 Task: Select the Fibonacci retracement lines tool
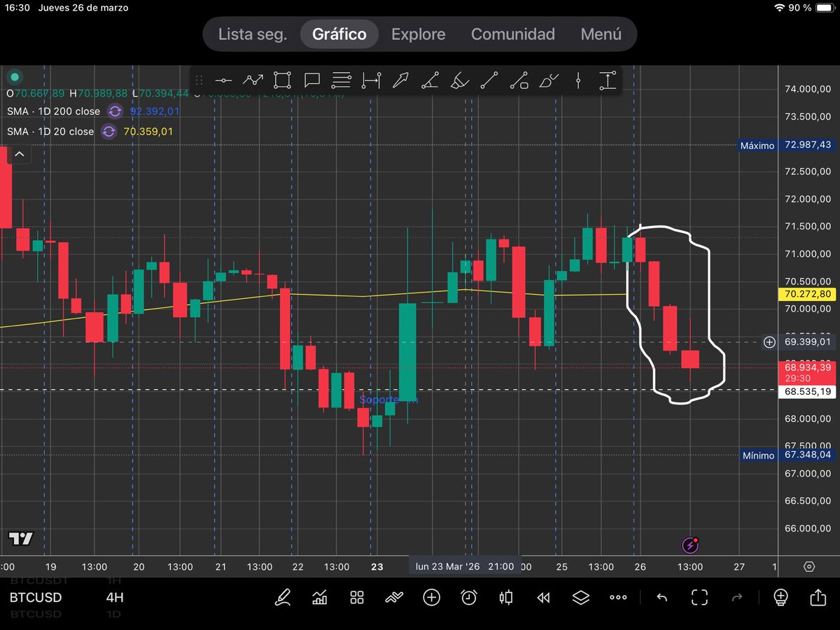tap(342, 80)
